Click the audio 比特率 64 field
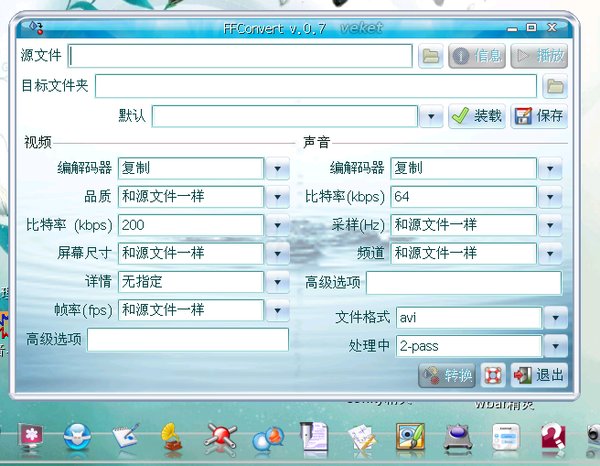Viewport: 600px width, 466px height. tap(463, 197)
